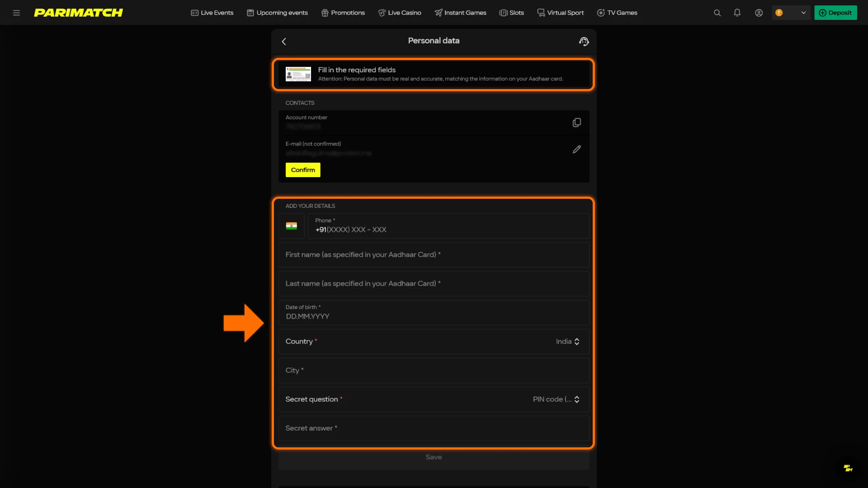The width and height of the screenshot is (868, 488).
Task: Click the search magnifier icon
Action: [x=717, y=13]
